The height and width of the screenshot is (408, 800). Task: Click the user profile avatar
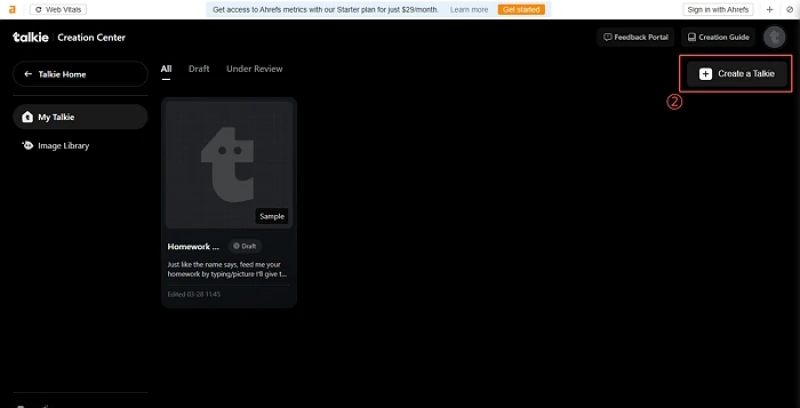tap(774, 37)
